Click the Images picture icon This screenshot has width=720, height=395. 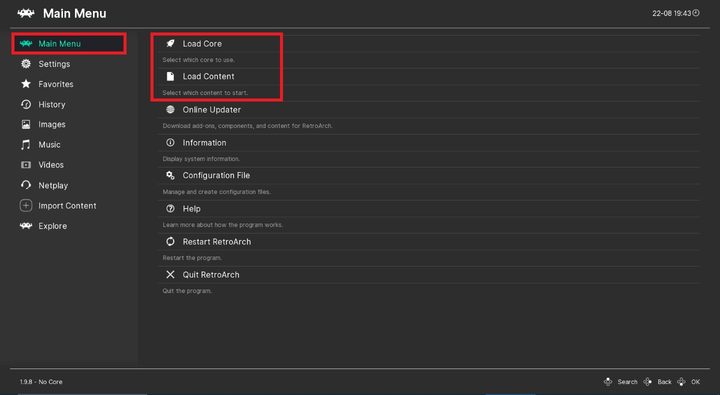click(26, 124)
